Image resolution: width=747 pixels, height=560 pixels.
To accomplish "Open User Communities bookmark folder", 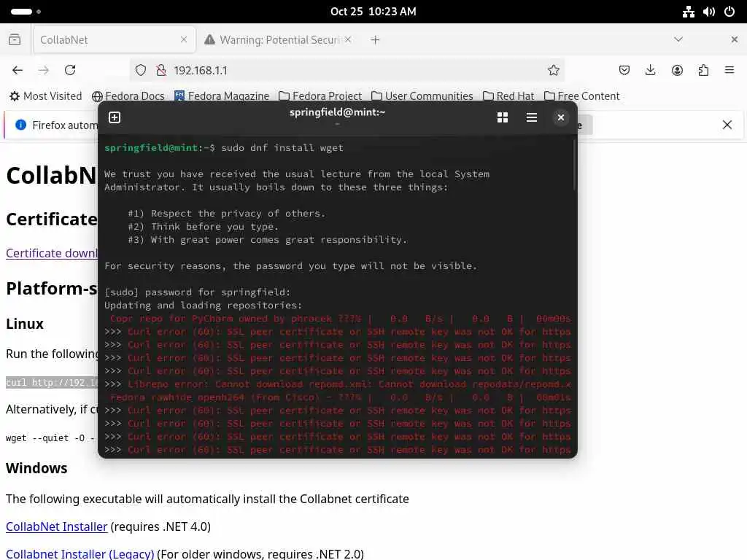I will [422, 96].
